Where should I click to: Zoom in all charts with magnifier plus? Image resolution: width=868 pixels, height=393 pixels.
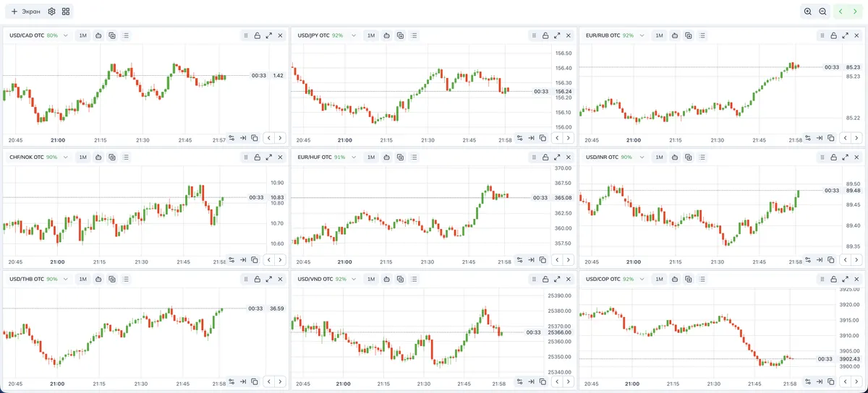point(808,12)
